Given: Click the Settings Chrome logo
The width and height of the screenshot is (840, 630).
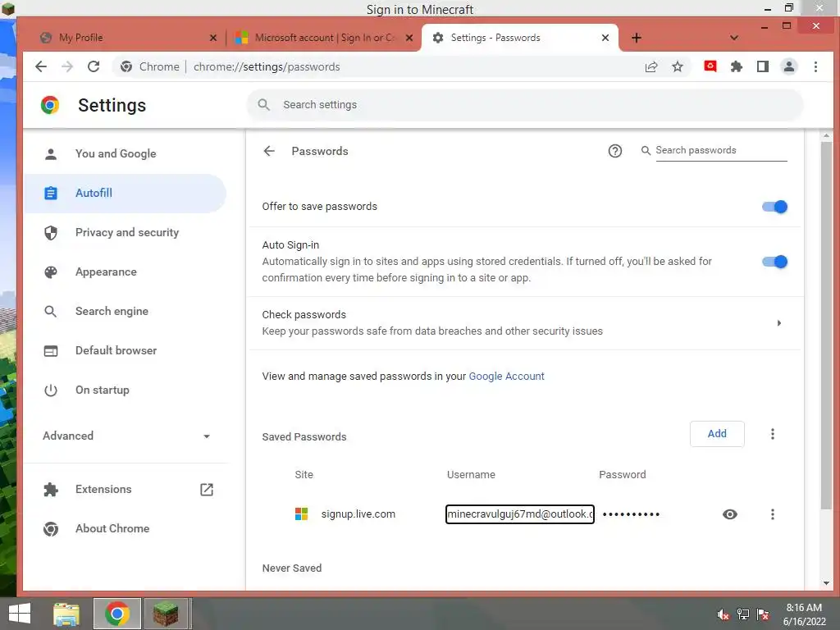Looking at the screenshot, I should tap(50, 105).
